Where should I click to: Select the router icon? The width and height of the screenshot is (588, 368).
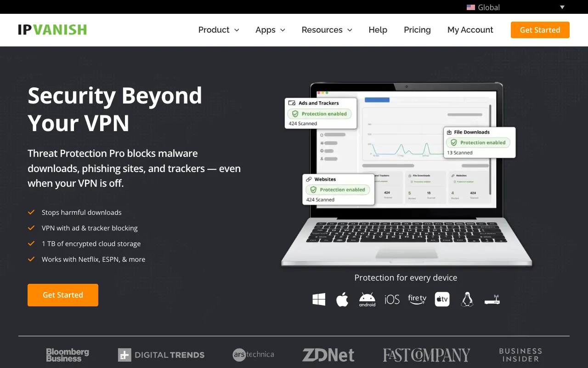pyautogui.click(x=492, y=300)
